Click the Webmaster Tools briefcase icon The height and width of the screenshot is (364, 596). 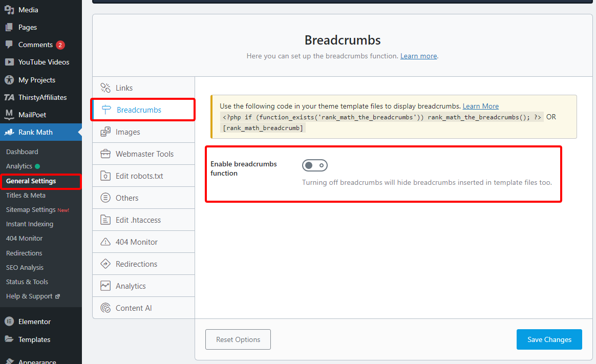pos(105,154)
